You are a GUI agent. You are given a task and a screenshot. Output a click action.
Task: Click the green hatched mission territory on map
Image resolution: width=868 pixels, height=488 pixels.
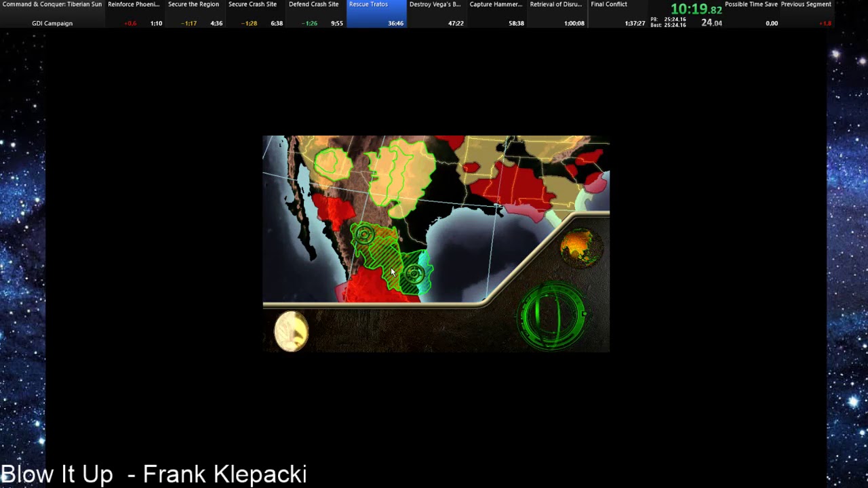(384, 258)
